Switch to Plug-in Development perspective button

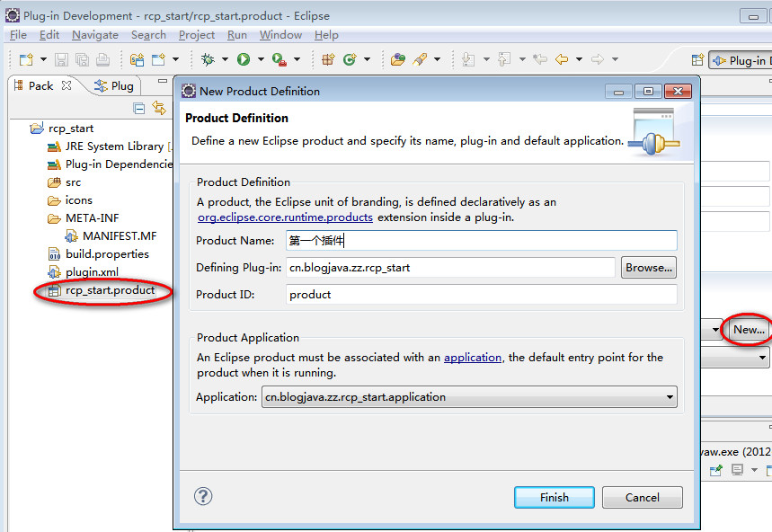coord(741,60)
